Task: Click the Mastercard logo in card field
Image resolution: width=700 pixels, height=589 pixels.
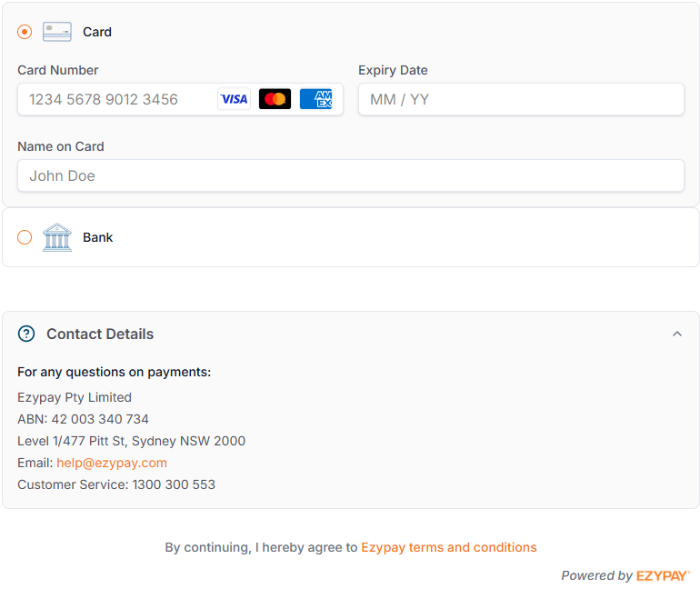Action: click(x=275, y=99)
